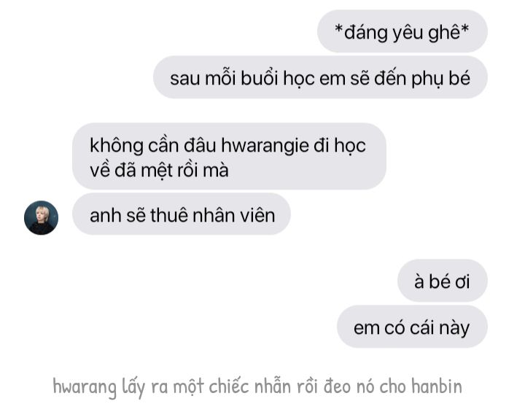Click the trailing asterisk after 'ghê'
The height and width of the screenshot is (420, 525).
(x=464, y=29)
